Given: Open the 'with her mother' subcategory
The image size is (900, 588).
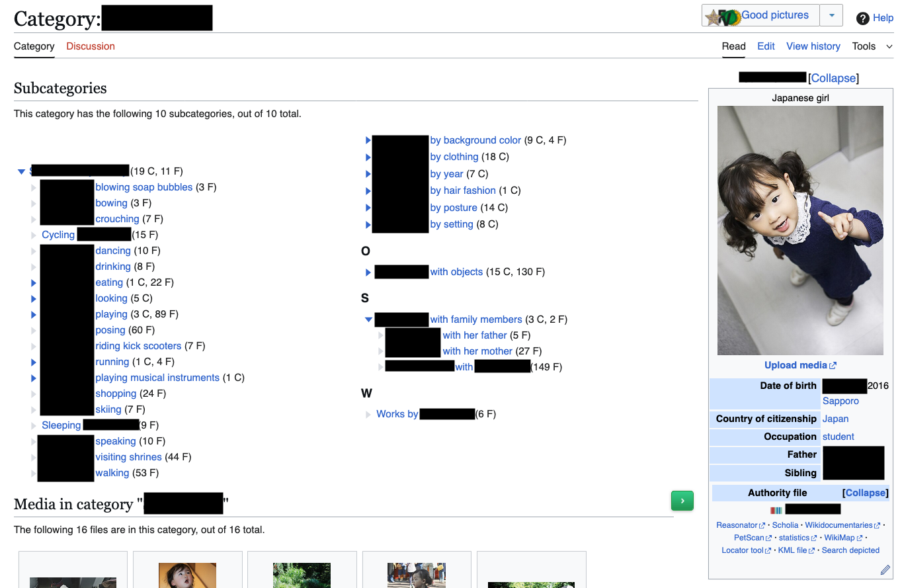Looking at the screenshot, I should pos(477,351).
